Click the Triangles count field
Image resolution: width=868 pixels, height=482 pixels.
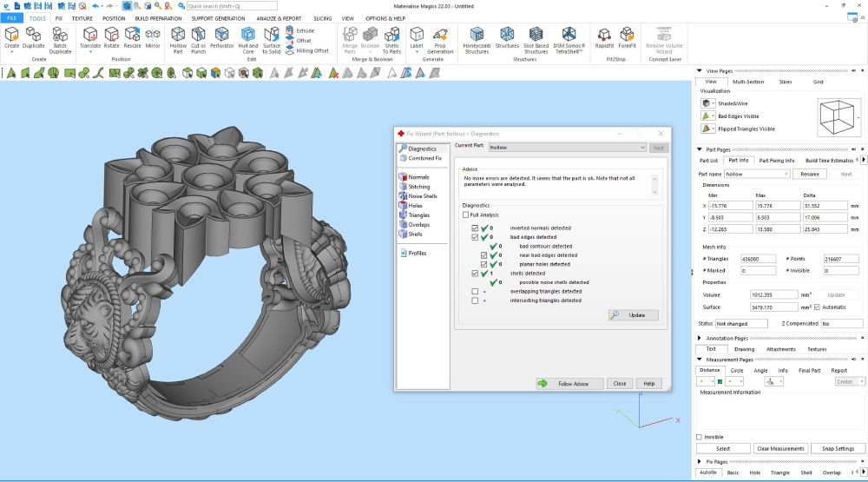[758, 260]
